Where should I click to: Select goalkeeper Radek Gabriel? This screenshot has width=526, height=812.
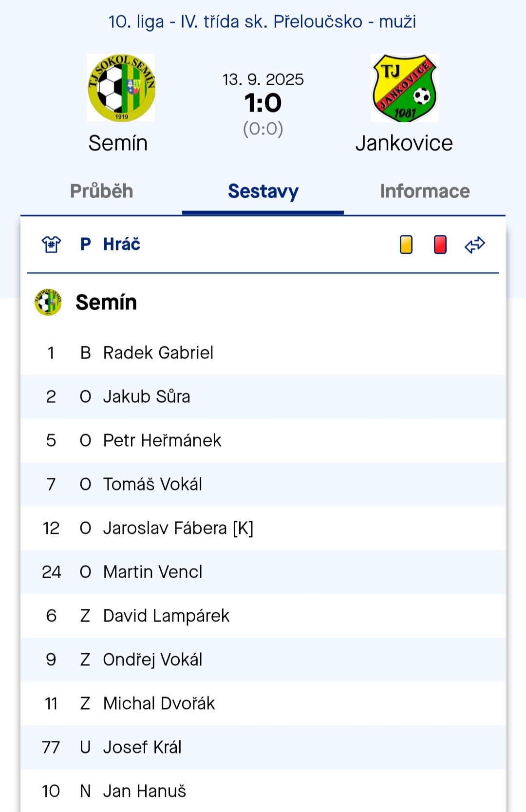click(x=158, y=353)
